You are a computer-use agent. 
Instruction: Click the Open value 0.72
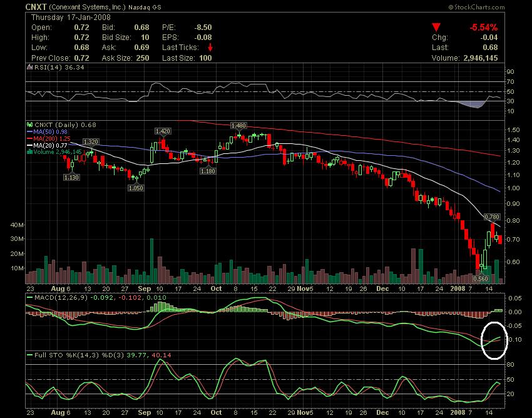click(82, 28)
